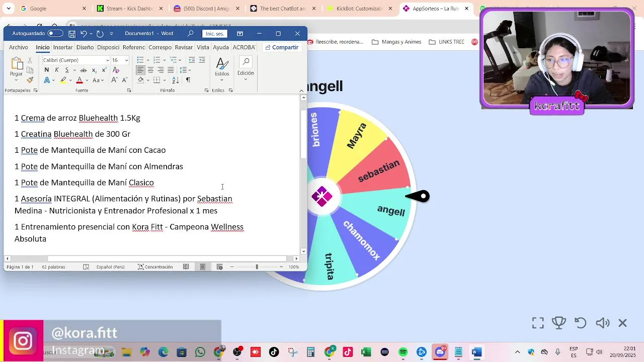Decrease paragraph indent

[x=192, y=60]
